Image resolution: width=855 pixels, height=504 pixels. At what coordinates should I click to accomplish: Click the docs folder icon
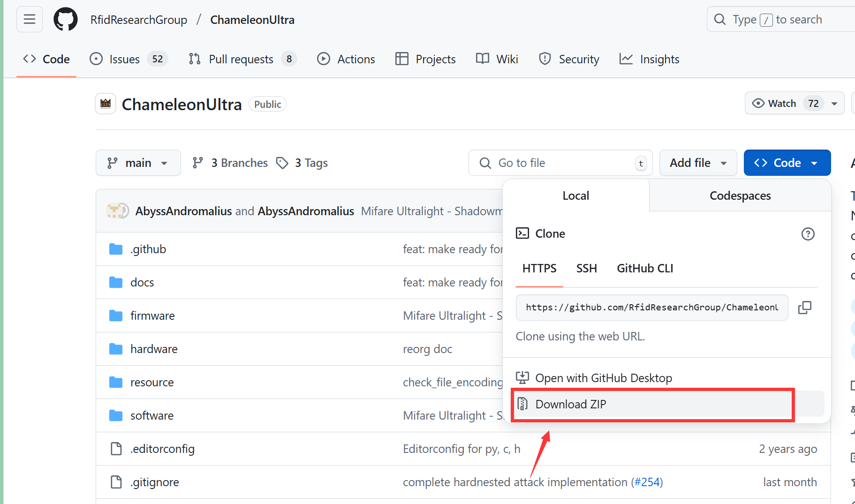116,282
